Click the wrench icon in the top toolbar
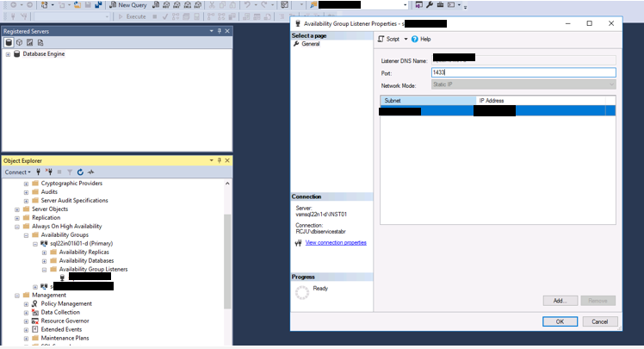Viewport: 644px width, 349px height. point(429,5)
